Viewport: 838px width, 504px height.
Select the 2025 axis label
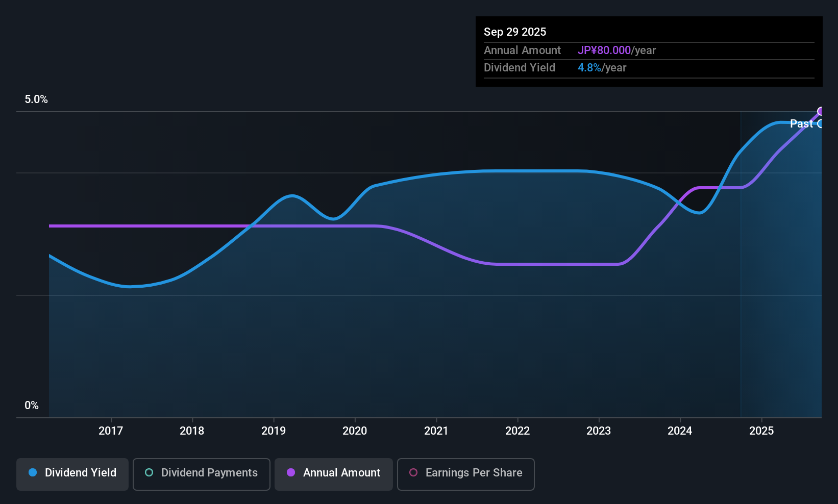[x=762, y=431]
